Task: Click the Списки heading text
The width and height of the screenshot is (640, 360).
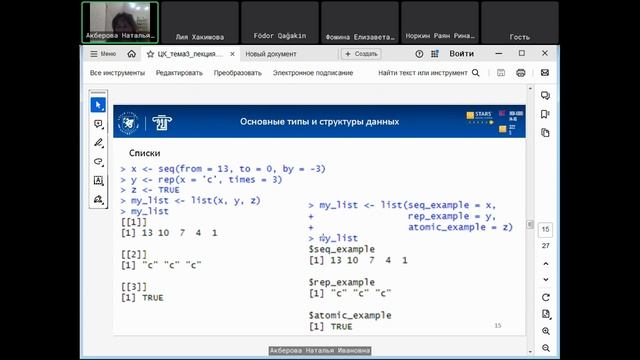Action: (144, 153)
